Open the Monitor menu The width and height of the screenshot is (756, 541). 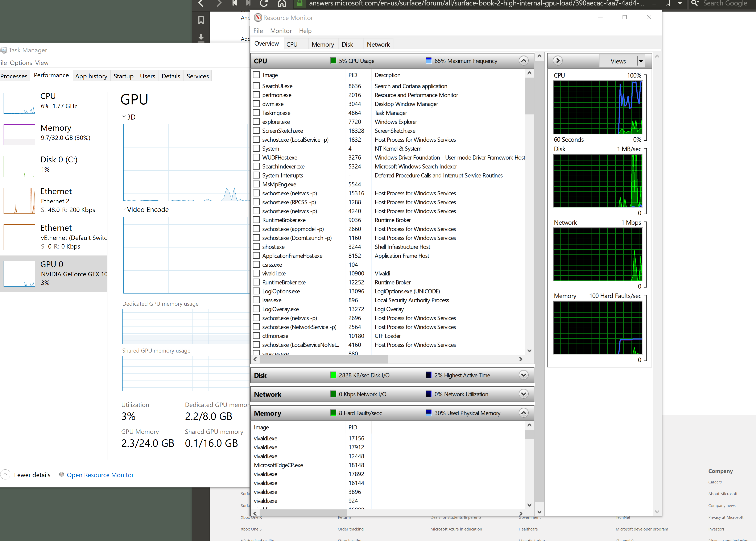[x=281, y=31]
